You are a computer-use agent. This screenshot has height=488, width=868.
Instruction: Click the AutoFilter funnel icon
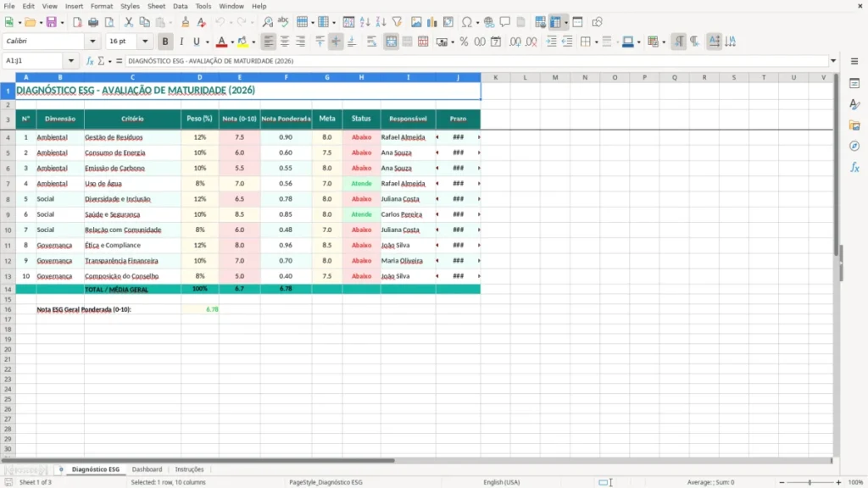coord(397,22)
